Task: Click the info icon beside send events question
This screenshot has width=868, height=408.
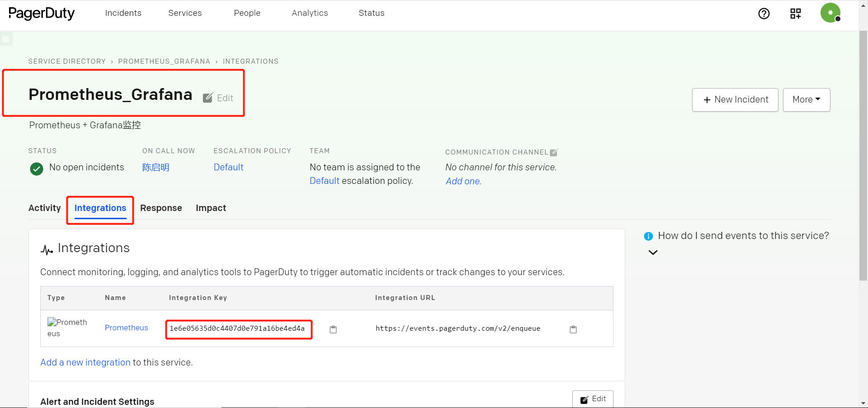Action: 648,236
